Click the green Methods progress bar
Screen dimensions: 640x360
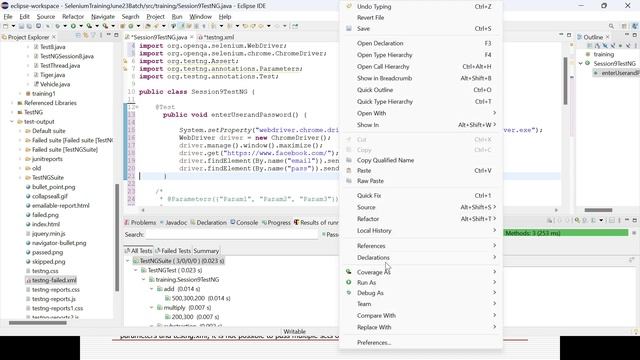(x=566, y=233)
